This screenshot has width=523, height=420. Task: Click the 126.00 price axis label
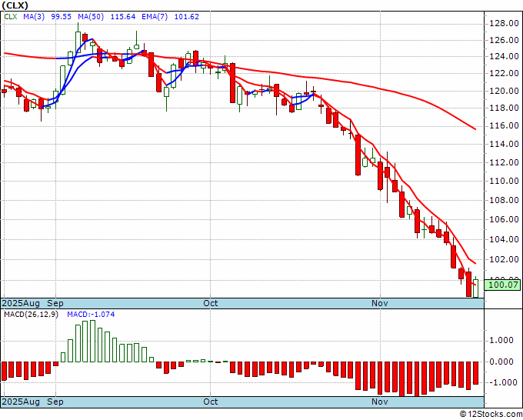tap(504, 40)
